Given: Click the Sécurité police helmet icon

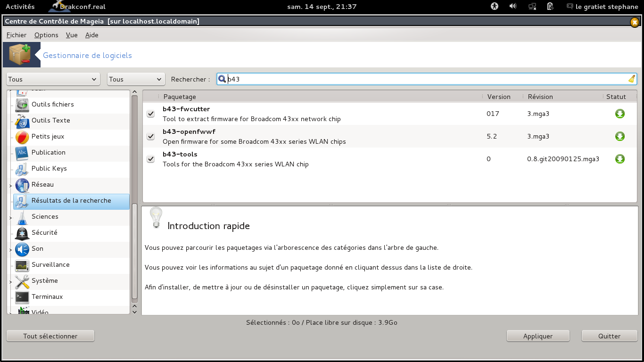Looking at the screenshot, I should click(x=22, y=233).
